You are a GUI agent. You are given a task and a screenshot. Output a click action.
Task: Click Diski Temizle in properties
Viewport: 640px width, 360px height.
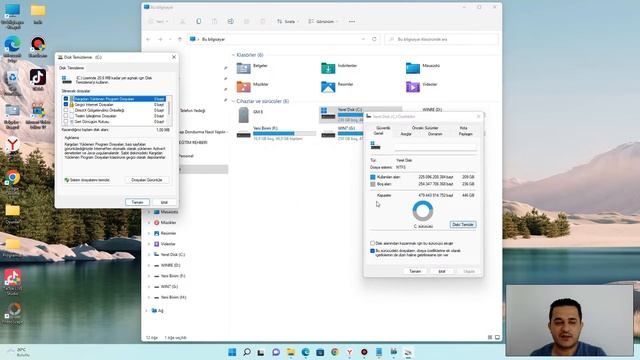(463, 224)
